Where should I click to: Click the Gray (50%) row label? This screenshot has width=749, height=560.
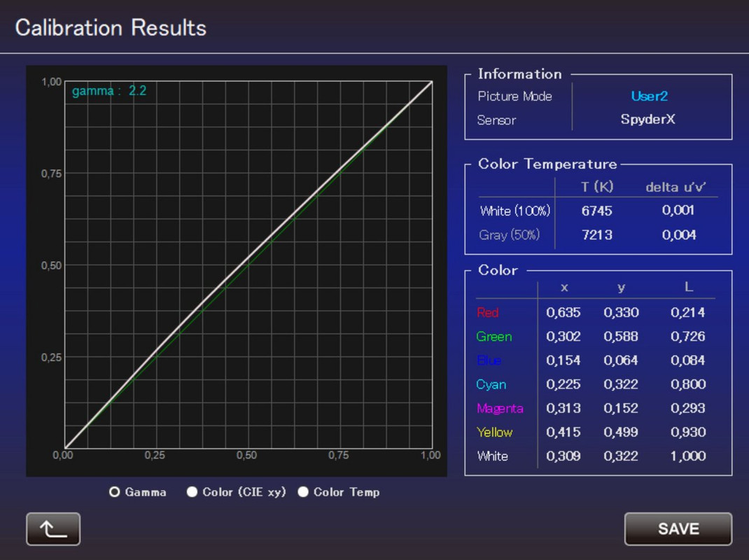509,234
